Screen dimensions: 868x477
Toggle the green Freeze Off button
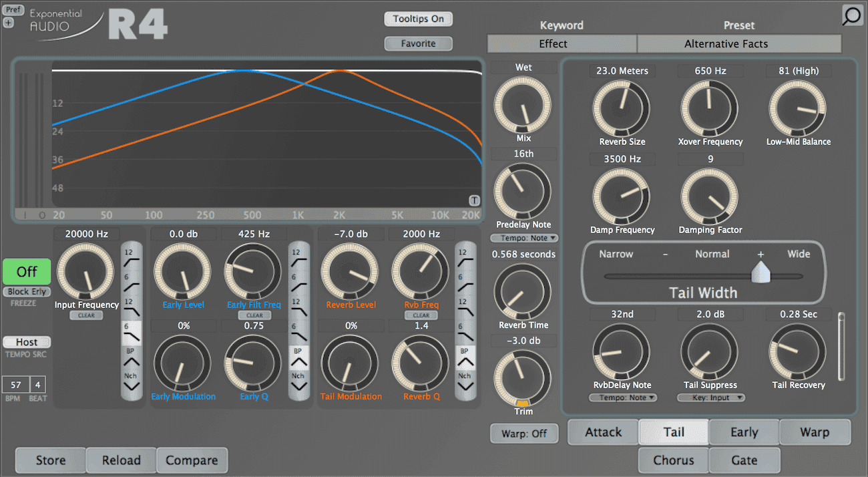tap(27, 271)
